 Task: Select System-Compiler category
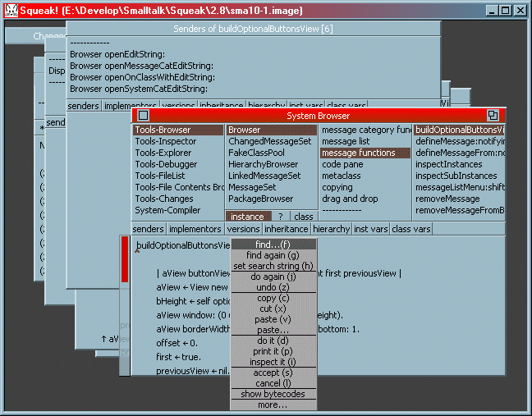point(178,210)
